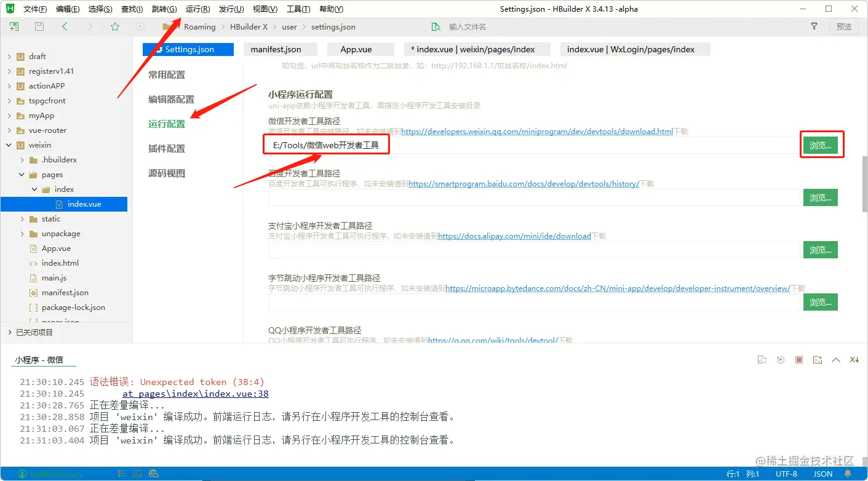This screenshot has width=868, height=481.
Task: Open the developers.weixin.qq.com download link
Action: [x=536, y=132]
